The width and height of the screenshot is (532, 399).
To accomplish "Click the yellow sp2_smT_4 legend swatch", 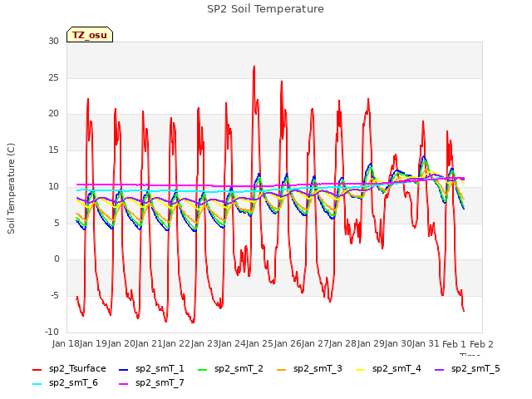I will click(360, 369).
